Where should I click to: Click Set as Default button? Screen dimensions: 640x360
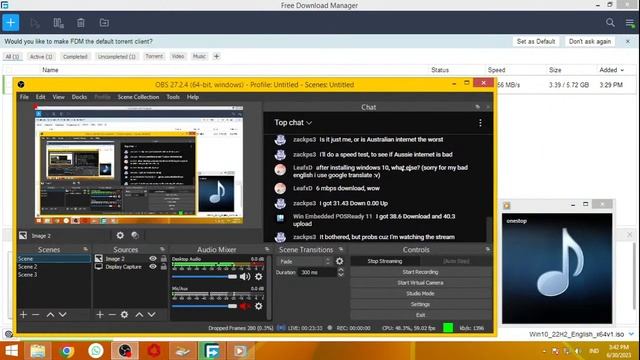tap(536, 42)
